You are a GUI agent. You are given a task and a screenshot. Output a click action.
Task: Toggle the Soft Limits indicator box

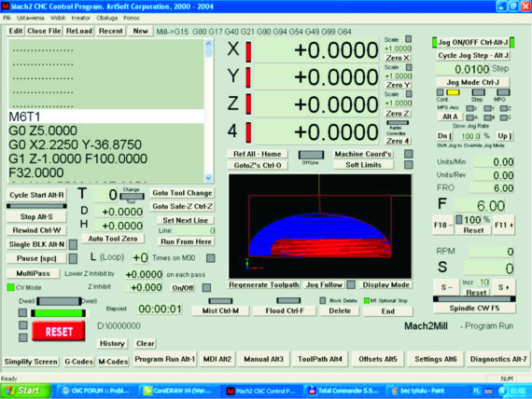coord(409,165)
